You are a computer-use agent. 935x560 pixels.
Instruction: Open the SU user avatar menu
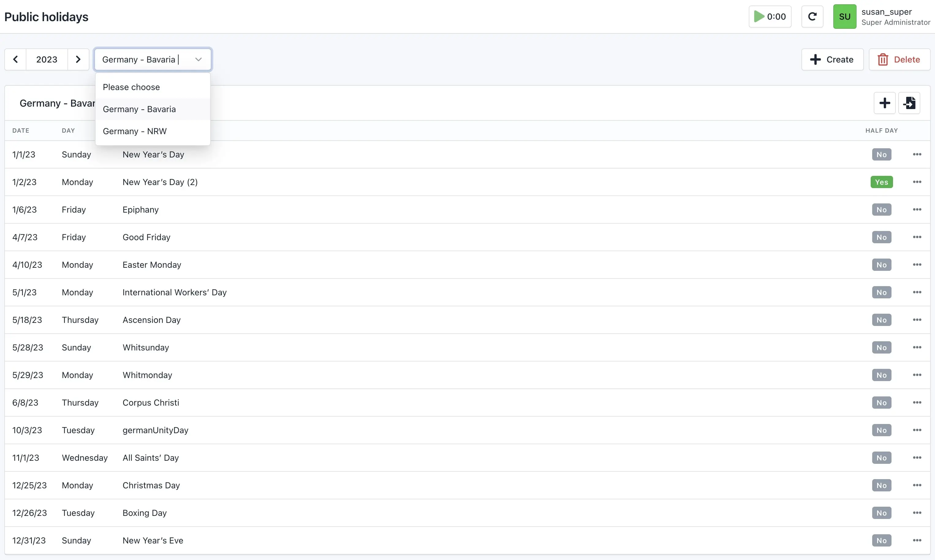844,17
